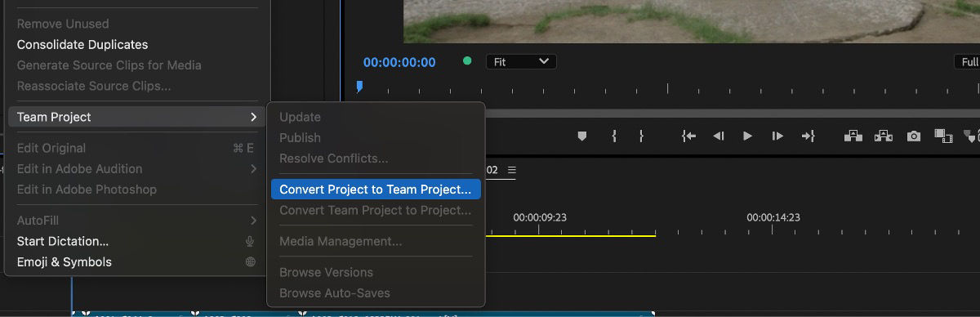Click the Mark Out brace icon

(641, 136)
